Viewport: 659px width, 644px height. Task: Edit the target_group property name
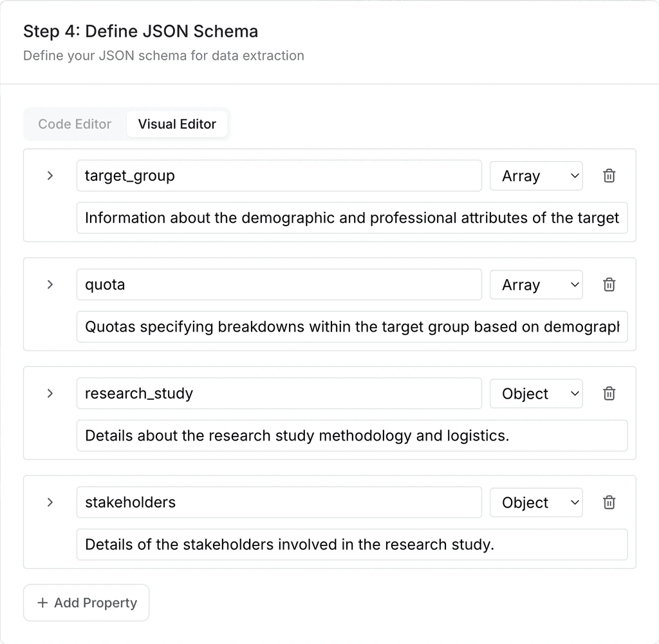279,175
